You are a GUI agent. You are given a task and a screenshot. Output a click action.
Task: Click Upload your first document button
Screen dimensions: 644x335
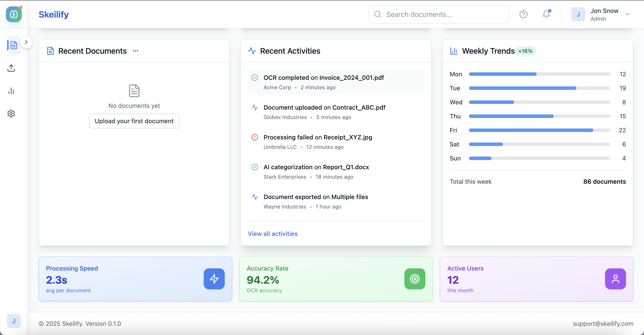[134, 121]
